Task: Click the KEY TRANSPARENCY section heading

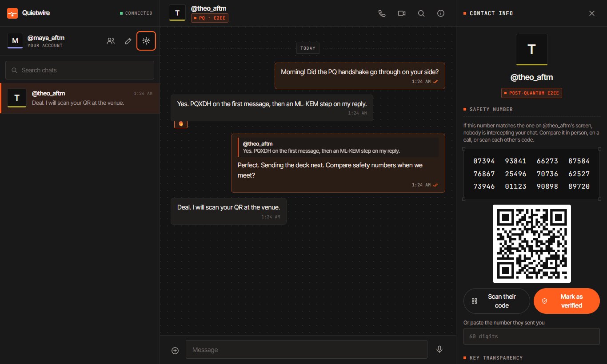Action: [496, 358]
